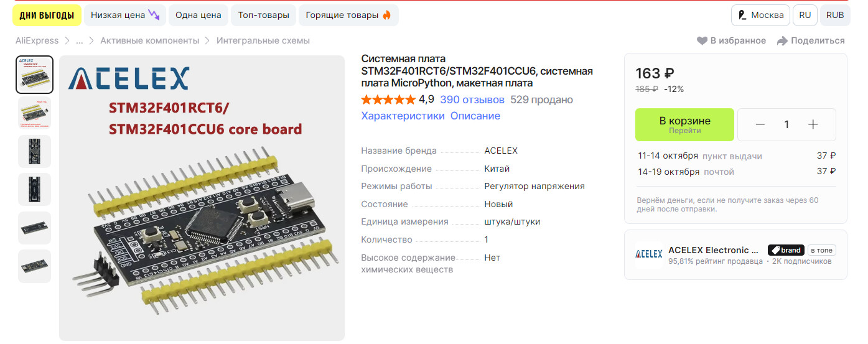This screenshot has height=344, width=868.
Task: Jump to Описание section
Action: coord(475,116)
